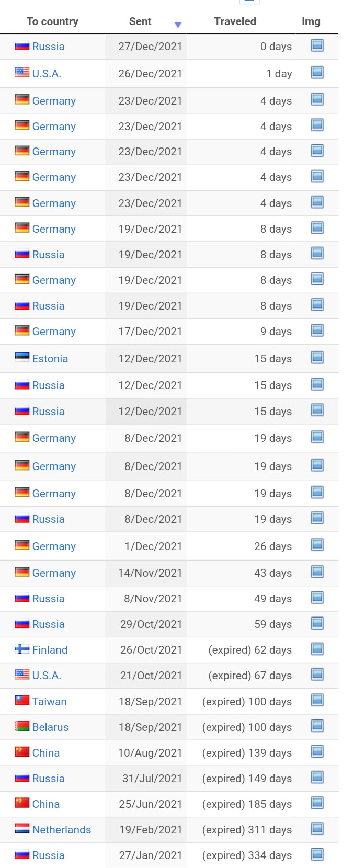The width and height of the screenshot is (354, 868).
Task: Open the Taiwan country link
Action: click(49, 702)
